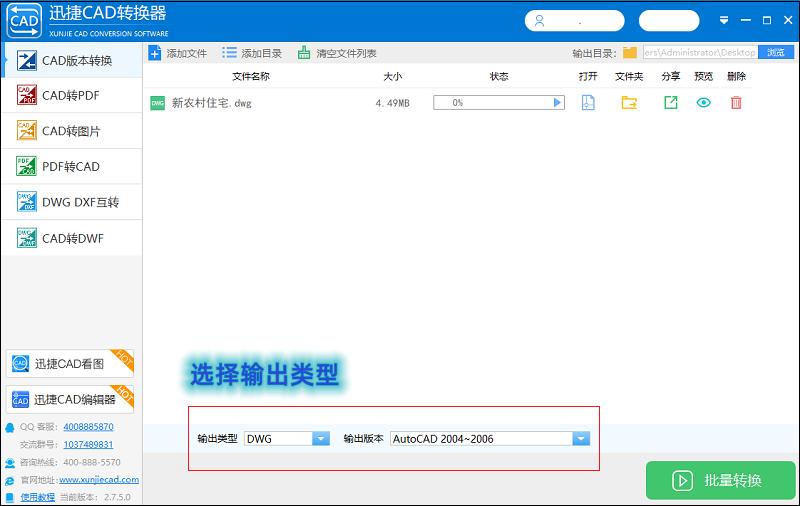Click the blank white button in title bar

(669, 21)
